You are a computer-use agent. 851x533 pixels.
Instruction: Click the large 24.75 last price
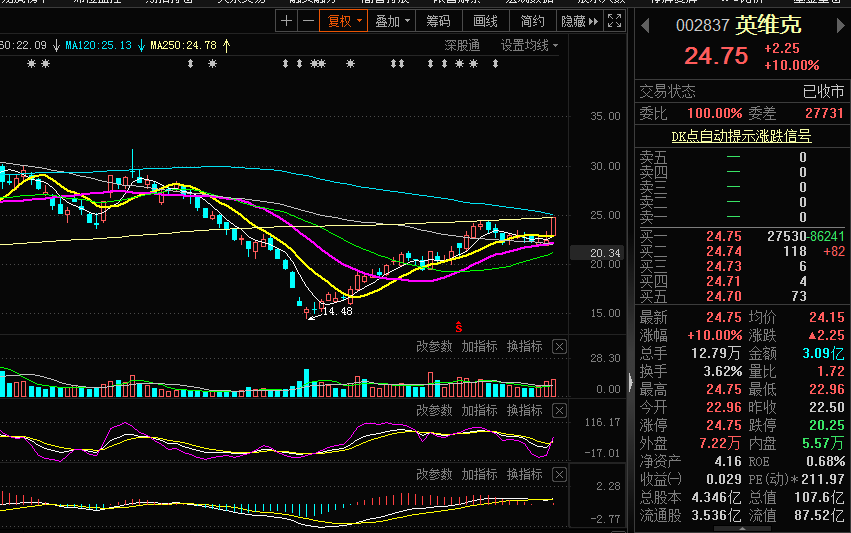tap(716, 55)
